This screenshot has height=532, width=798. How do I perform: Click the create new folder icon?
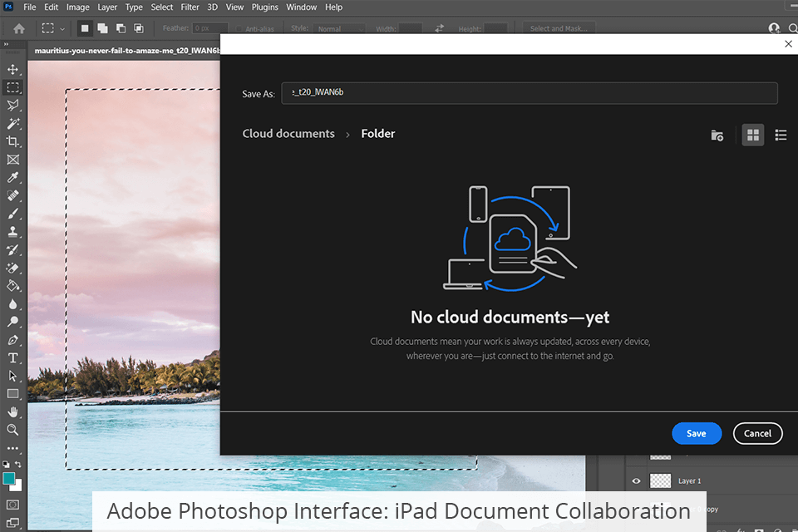717,135
